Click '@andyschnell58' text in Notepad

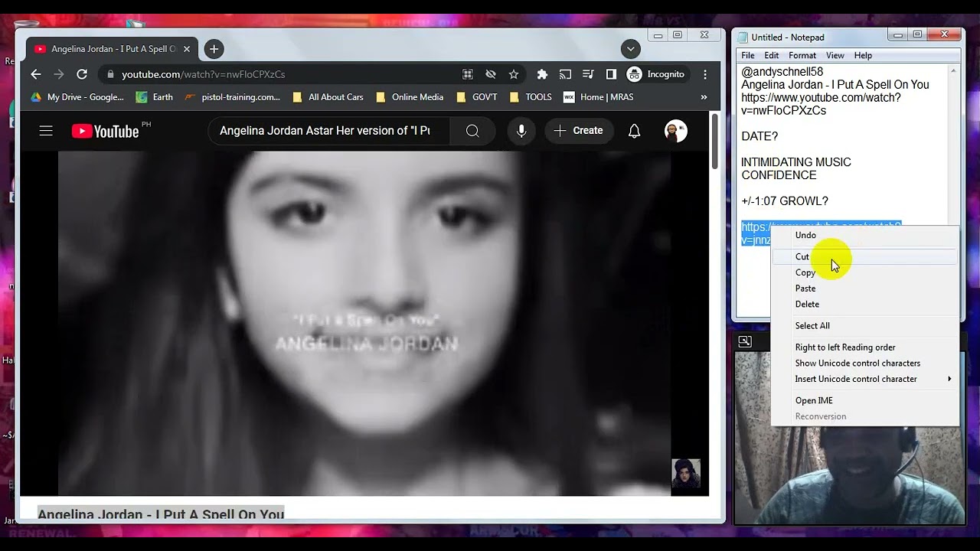[x=782, y=72]
